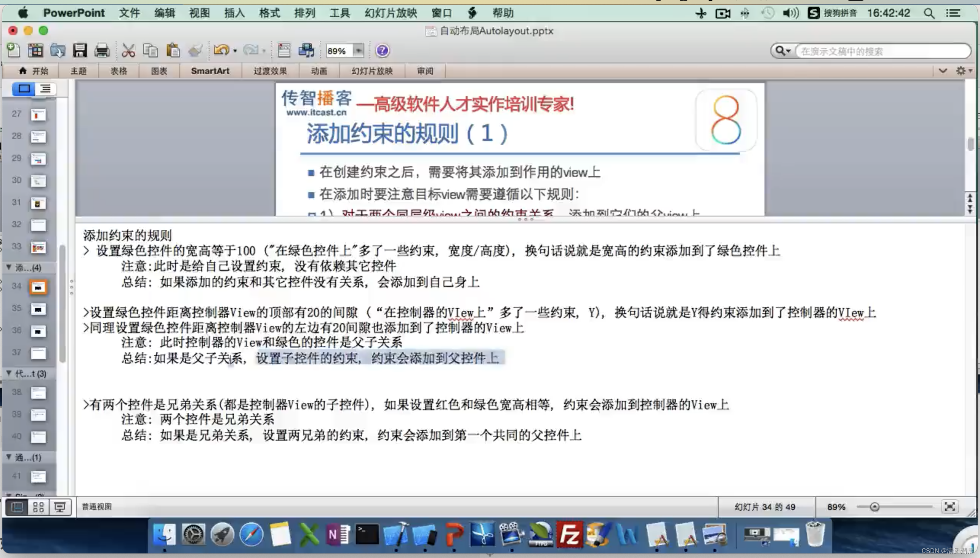Switch to the SmartArt ribbon tab

click(210, 71)
